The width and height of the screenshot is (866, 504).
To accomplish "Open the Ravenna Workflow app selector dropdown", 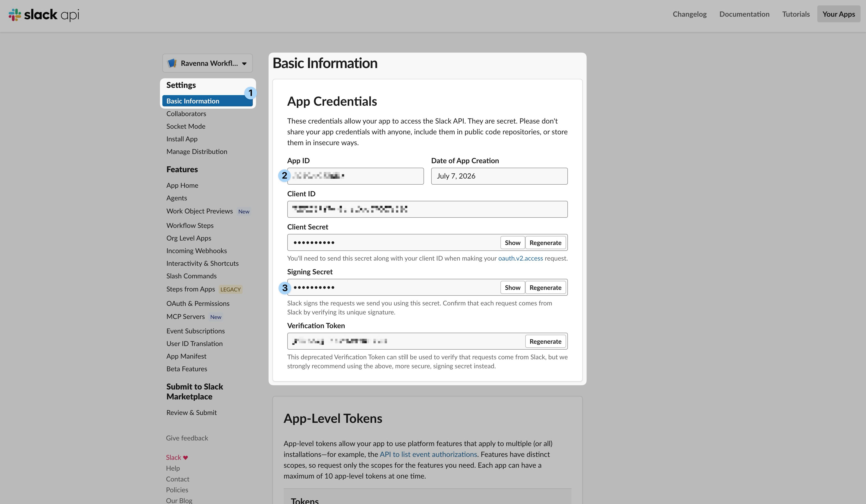I will click(x=207, y=63).
